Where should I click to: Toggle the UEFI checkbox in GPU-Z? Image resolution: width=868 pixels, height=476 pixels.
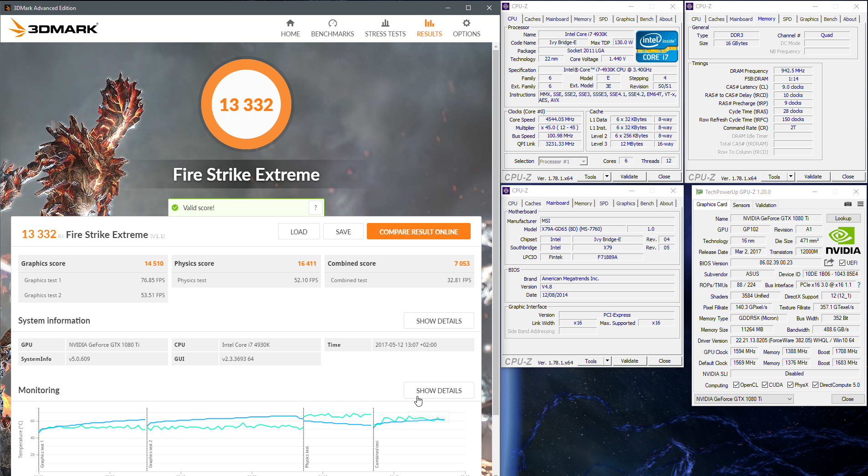point(842,263)
